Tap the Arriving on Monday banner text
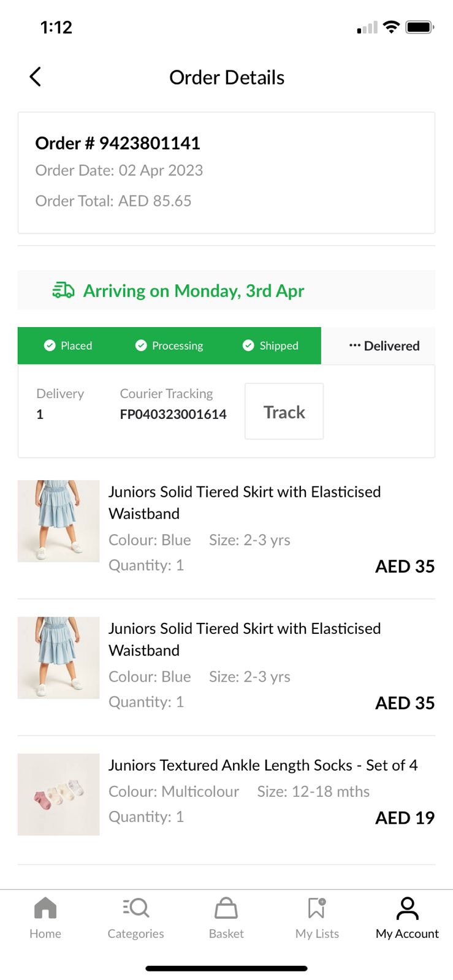453x980 pixels. point(194,291)
